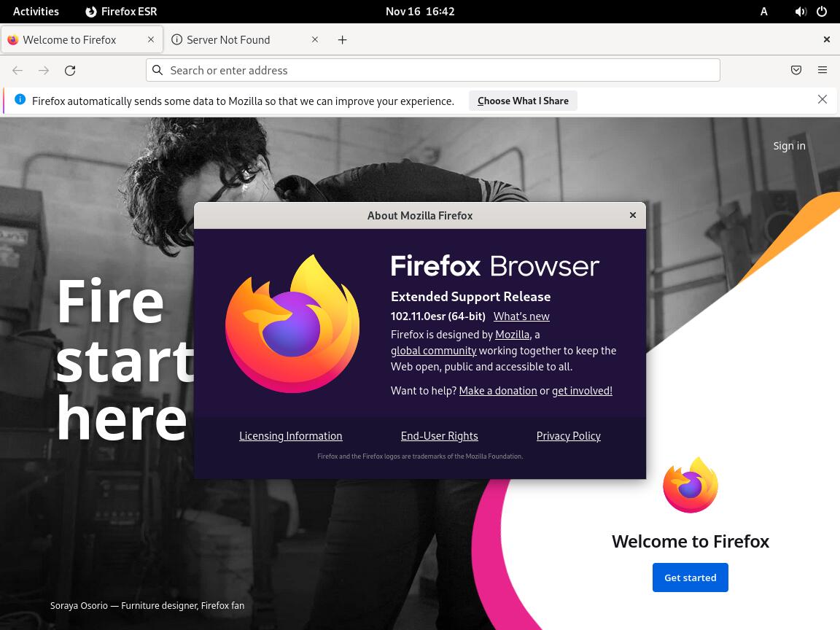Click the search magnifier icon in address bar
Viewport: 840px width, 630px height.
click(x=157, y=70)
